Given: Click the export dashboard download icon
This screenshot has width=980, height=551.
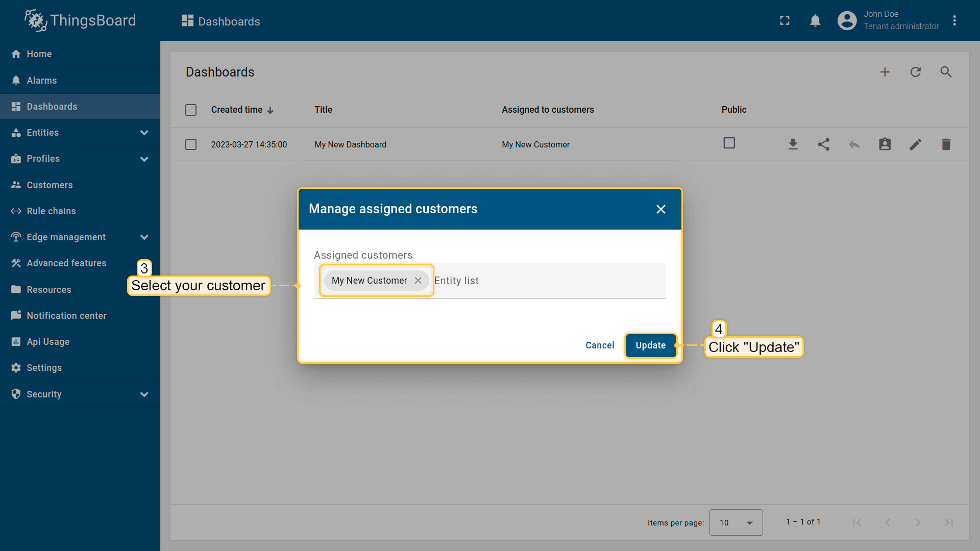Looking at the screenshot, I should (x=793, y=144).
